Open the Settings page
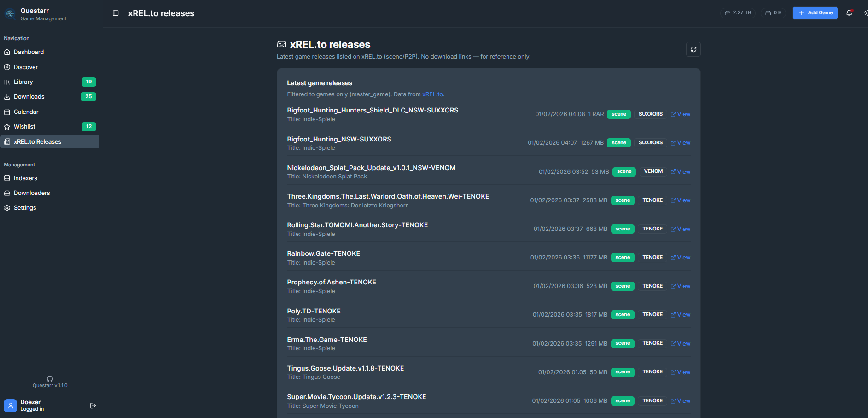 pos(25,208)
